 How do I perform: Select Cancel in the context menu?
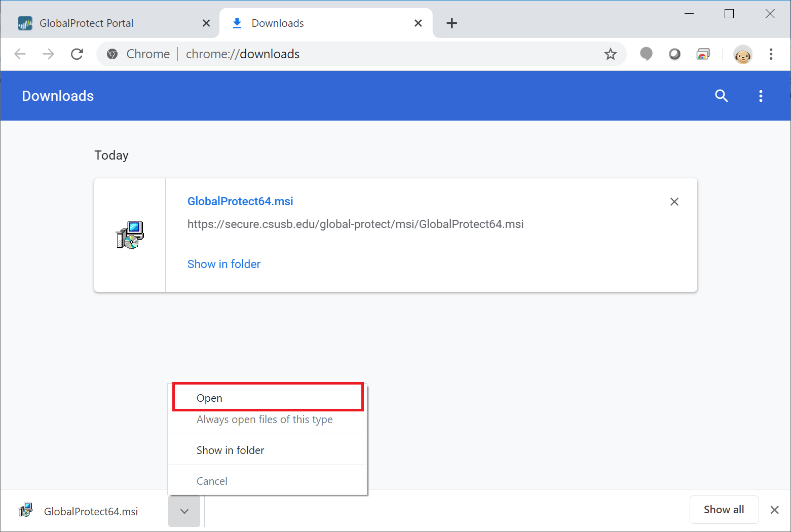click(212, 480)
